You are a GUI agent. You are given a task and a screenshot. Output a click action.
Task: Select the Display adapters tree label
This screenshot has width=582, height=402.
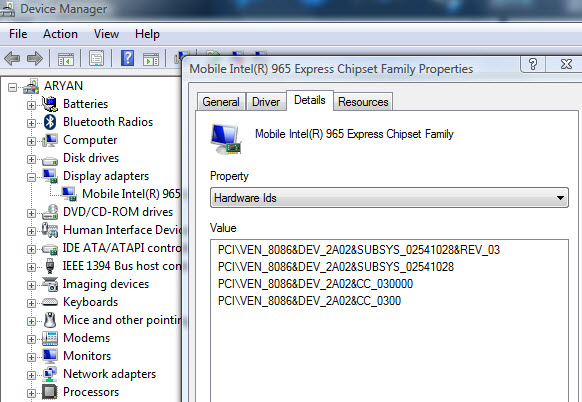[106, 176]
